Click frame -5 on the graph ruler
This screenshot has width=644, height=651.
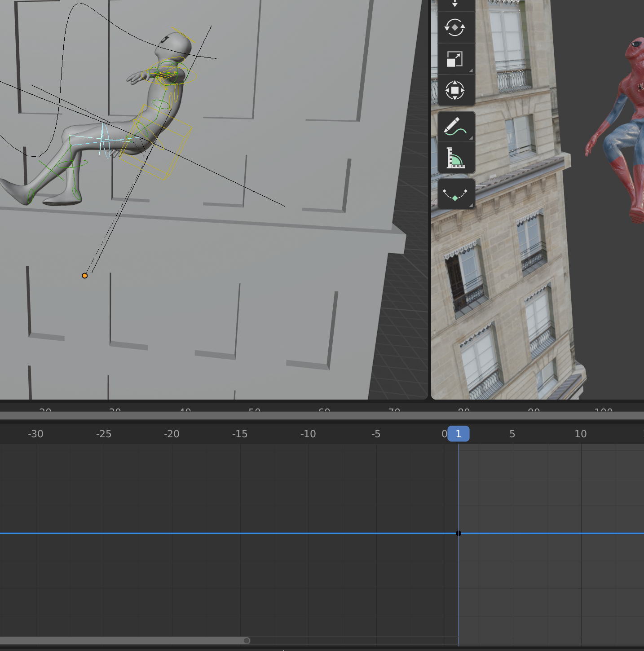coord(376,434)
